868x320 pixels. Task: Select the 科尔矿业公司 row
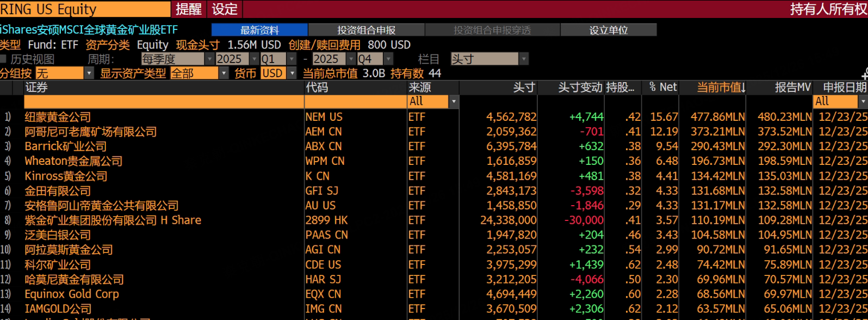click(x=434, y=265)
